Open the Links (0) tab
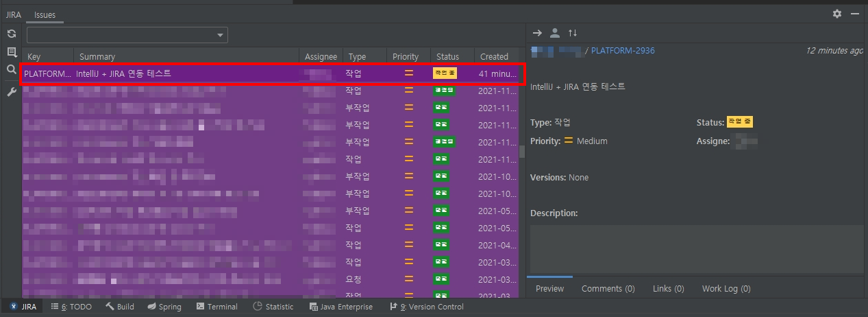Screen dimensions: 868x317 pos(669,289)
